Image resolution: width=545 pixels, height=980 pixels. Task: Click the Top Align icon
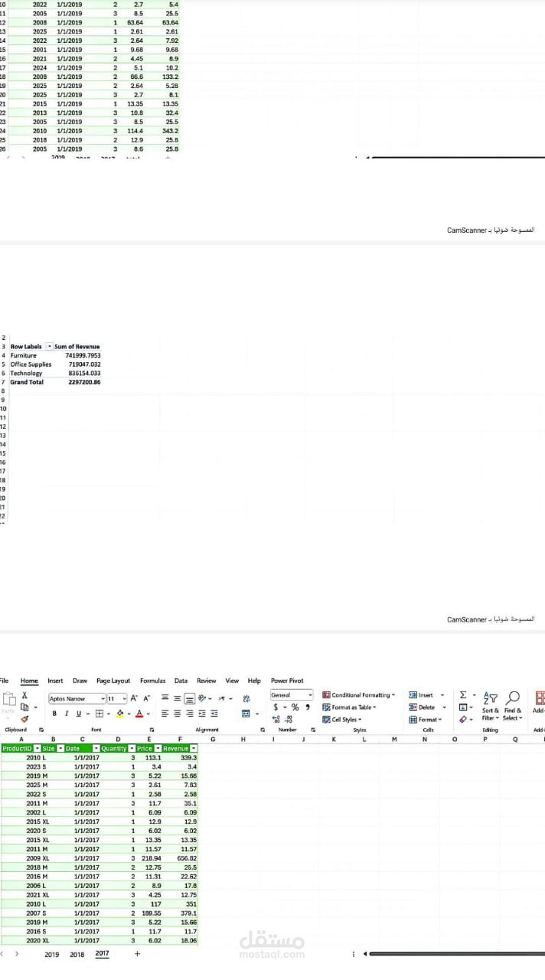pyautogui.click(x=165, y=697)
